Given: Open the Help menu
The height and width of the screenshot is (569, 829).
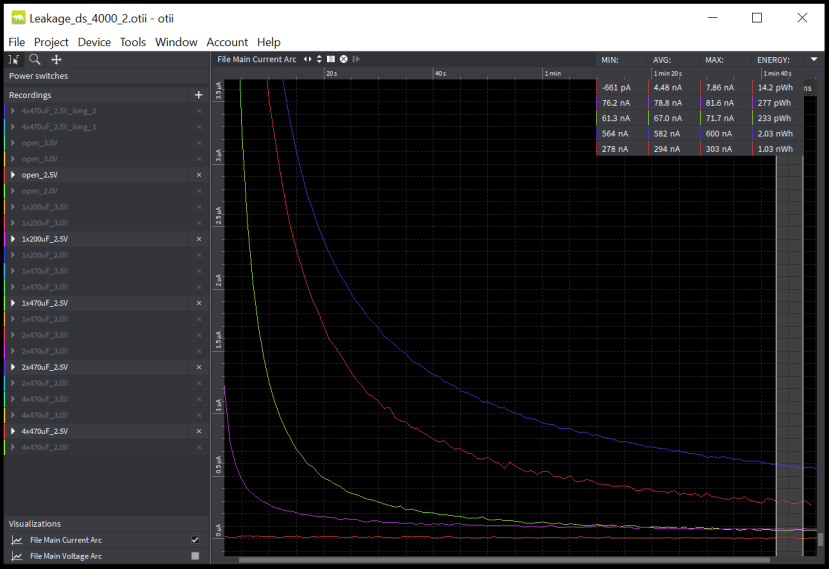Looking at the screenshot, I should point(269,42).
